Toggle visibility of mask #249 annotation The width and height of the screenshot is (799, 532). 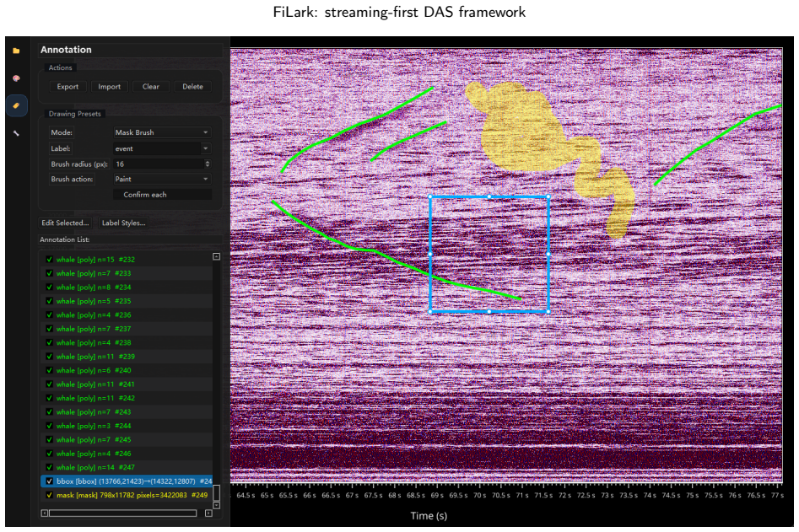pyautogui.click(x=50, y=495)
